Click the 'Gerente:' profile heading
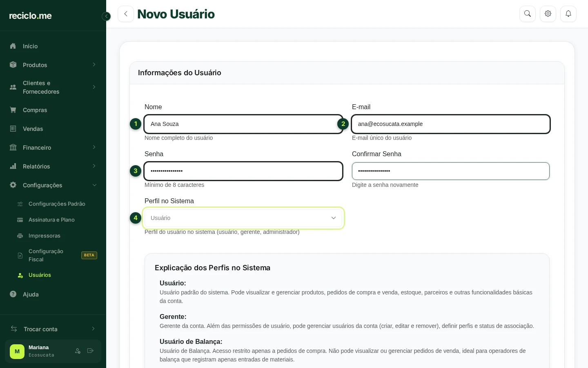588x368 pixels. [173, 316]
